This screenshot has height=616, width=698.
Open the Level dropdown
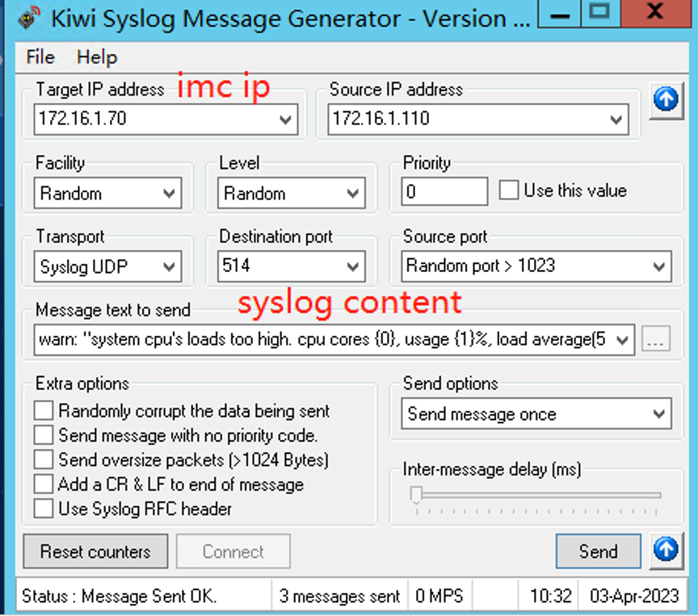coord(292,193)
